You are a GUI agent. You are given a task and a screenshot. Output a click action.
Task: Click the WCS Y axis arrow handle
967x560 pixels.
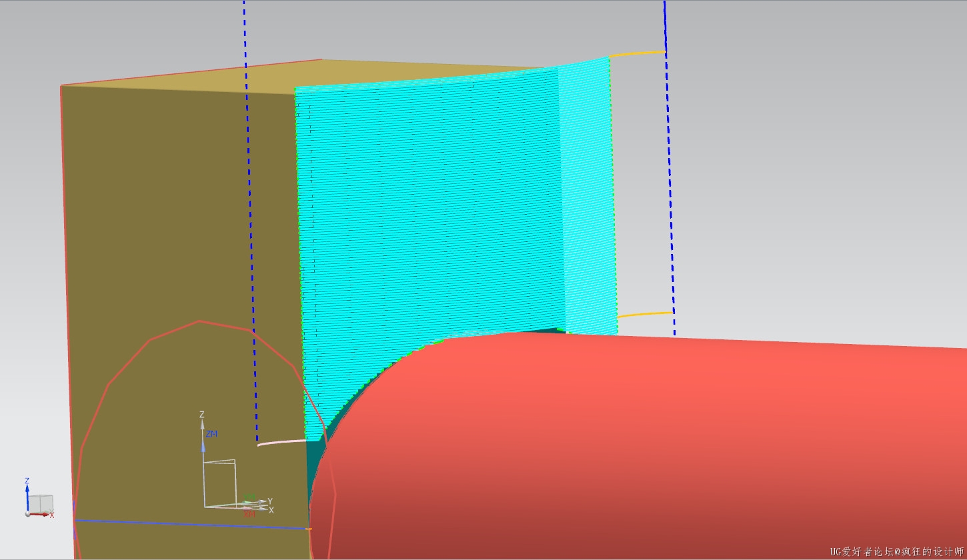[263, 501]
